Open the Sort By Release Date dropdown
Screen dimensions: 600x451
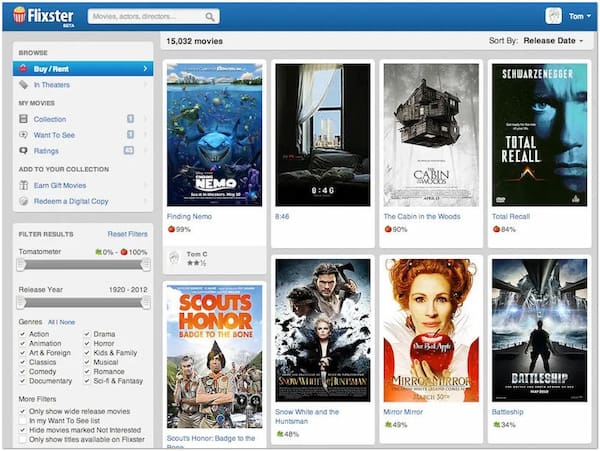tap(553, 41)
